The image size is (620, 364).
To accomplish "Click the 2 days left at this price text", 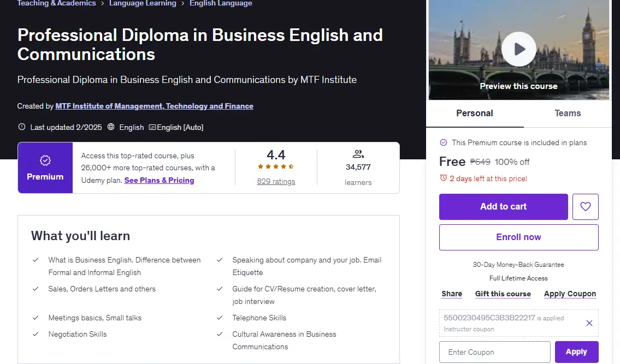I will [x=488, y=178].
